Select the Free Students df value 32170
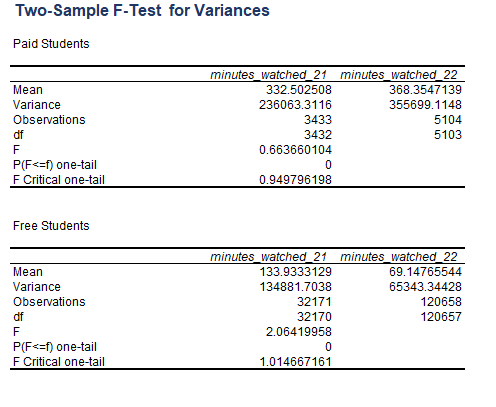 314,317
